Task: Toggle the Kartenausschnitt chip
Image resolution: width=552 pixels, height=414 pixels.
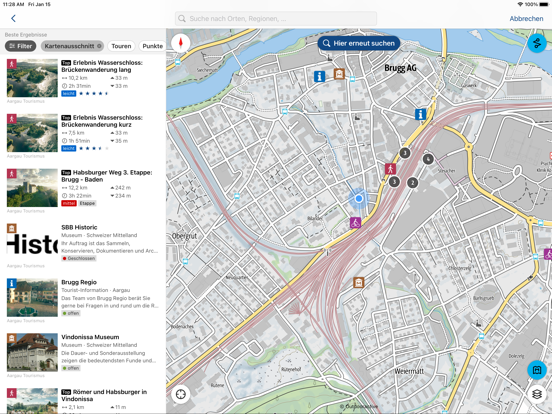Action: [72, 46]
